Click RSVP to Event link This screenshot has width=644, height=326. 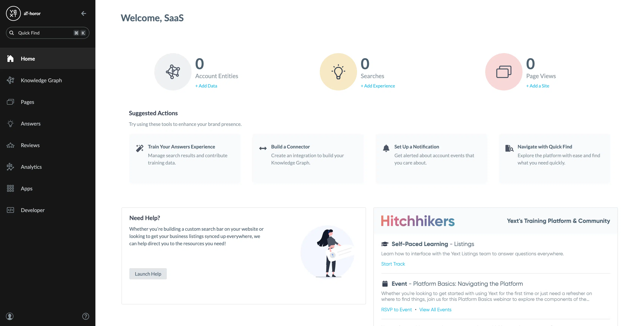[x=397, y=310]
